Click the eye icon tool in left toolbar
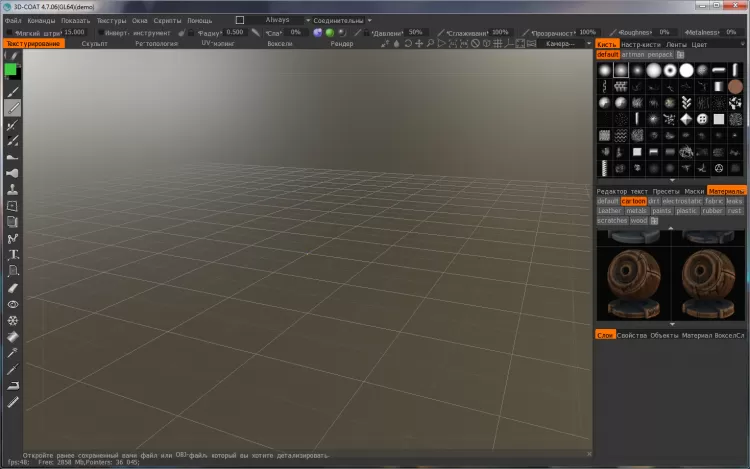The image size is (750, 469). [13, 304]
